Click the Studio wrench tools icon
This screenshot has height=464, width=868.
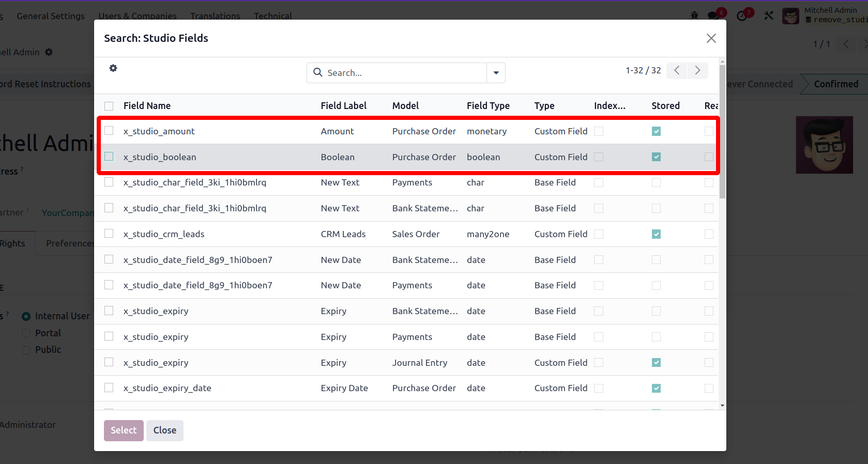(769, 16)
